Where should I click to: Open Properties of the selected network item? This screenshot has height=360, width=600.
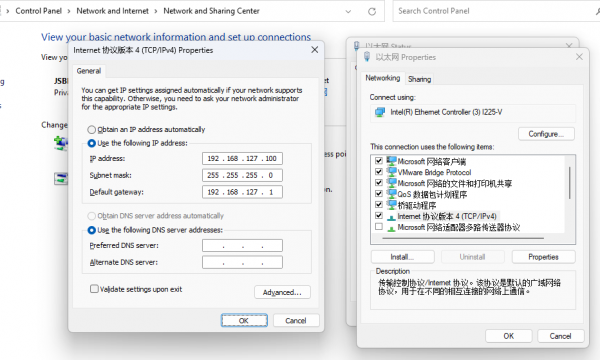coord(543,257)
